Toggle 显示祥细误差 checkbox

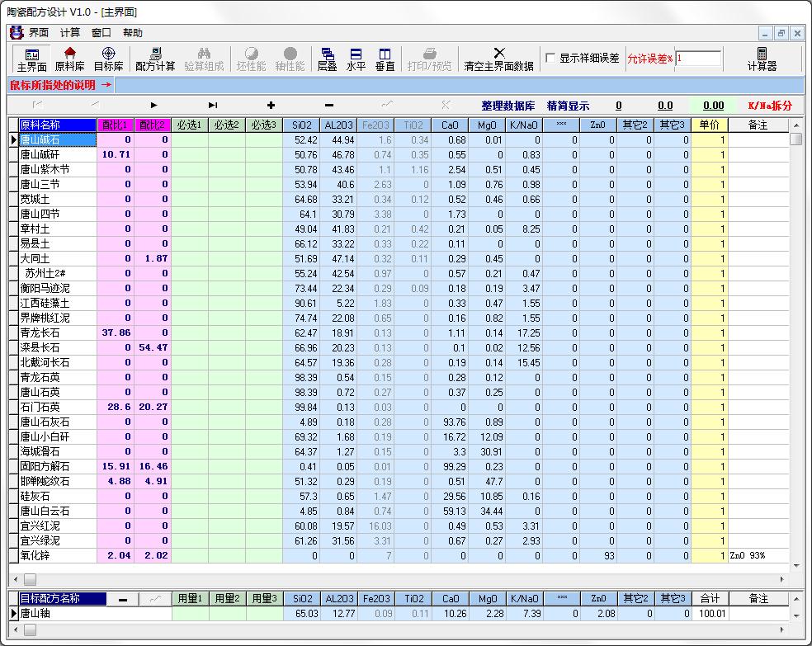[550, 58]
